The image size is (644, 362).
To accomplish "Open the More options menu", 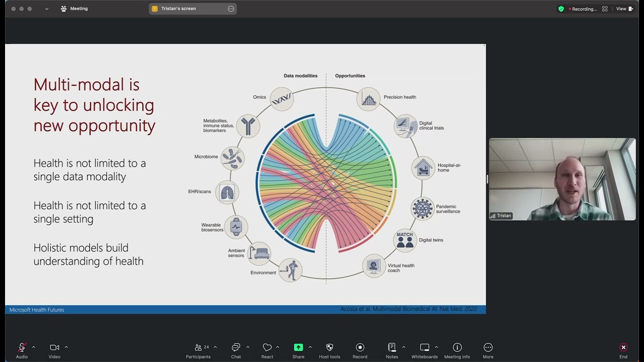I will point(488,351).
